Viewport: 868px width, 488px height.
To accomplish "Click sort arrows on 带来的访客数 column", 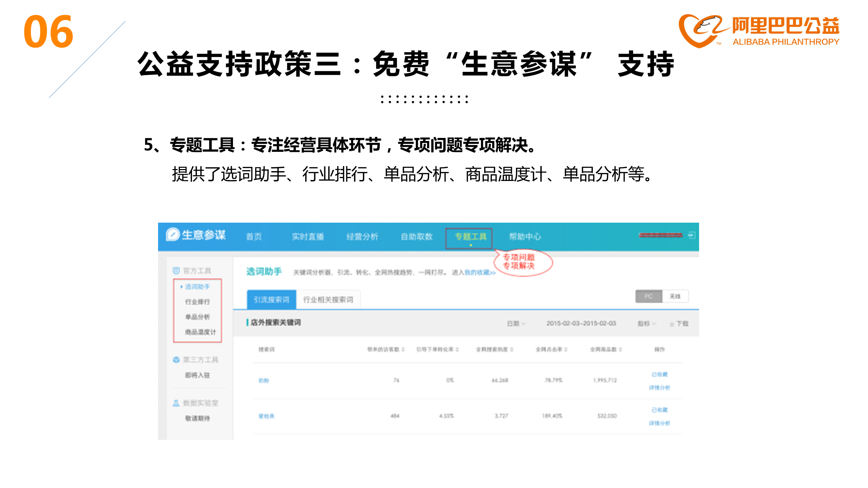I will click(x=403, y=349).
